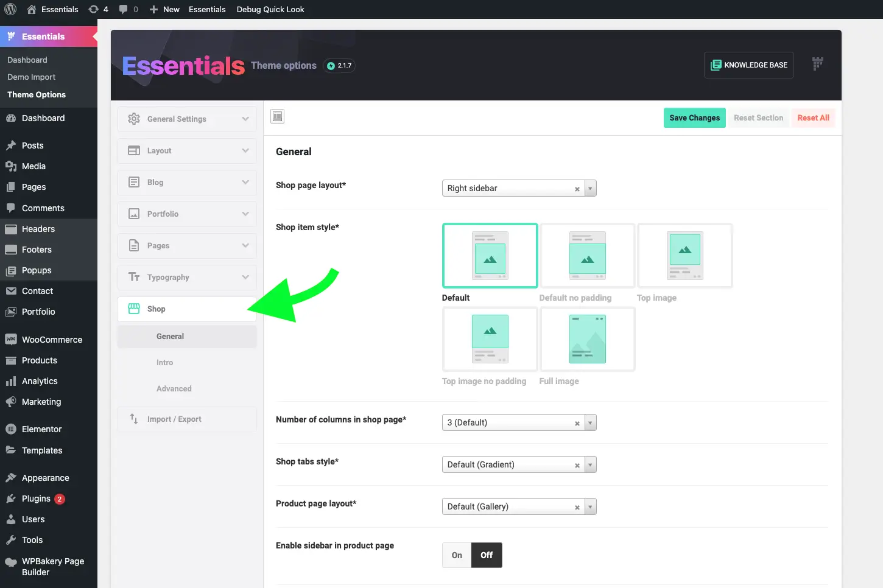The height and width of the screenshot is (588, 883).
Task: Expand the Blog options section
Action: tap(187, 182)
